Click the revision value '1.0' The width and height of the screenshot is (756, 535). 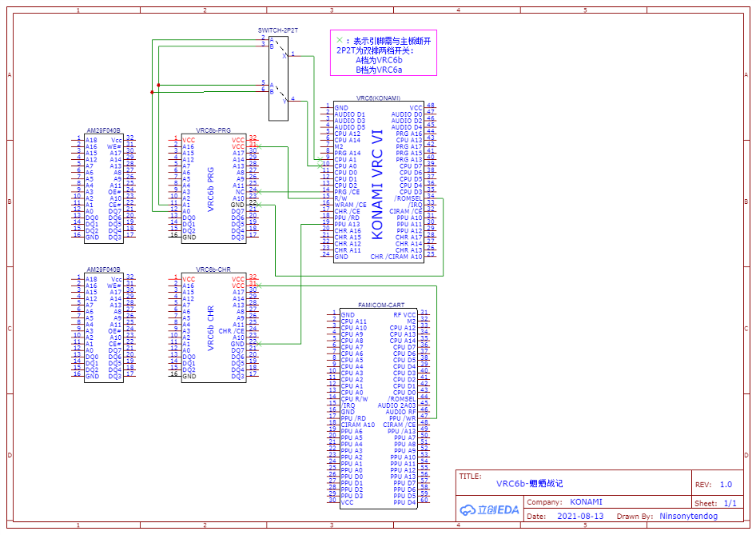pos(726,485)
